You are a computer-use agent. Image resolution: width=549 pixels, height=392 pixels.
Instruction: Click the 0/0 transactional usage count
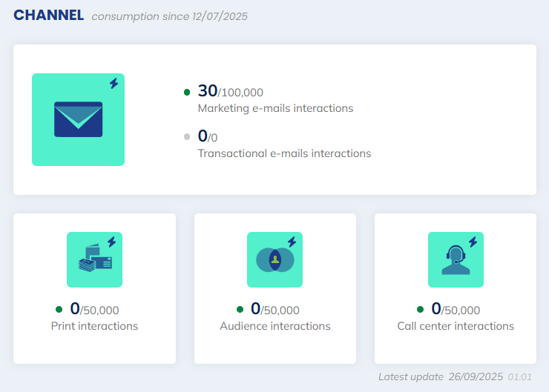pos(208,137)
